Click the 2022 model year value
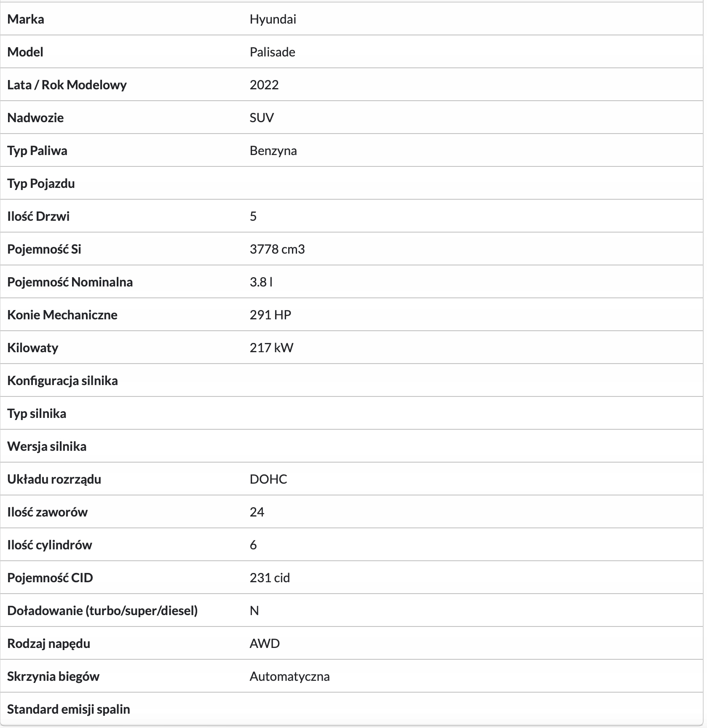Screen dimensions: 707x728 tap(264, 85)
